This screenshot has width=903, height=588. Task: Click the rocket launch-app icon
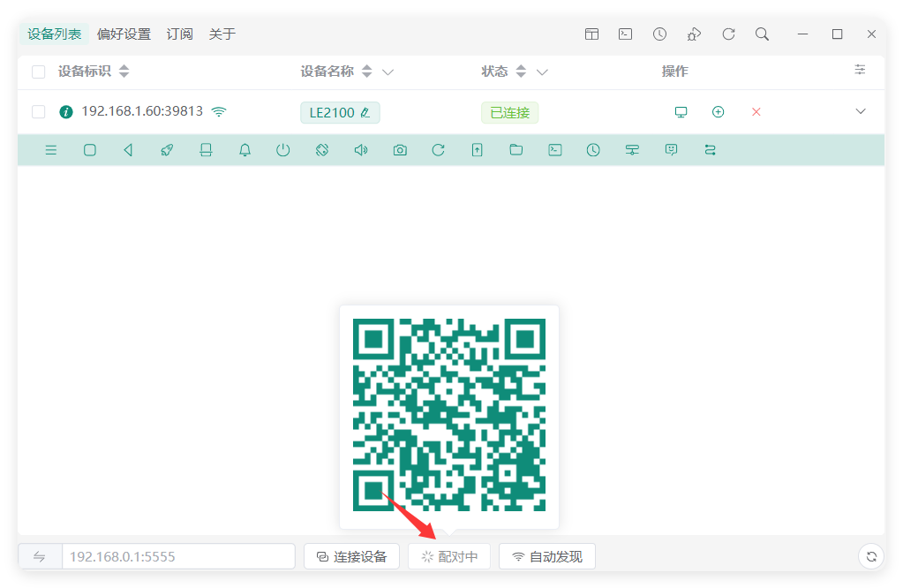(x=167, y=150)
